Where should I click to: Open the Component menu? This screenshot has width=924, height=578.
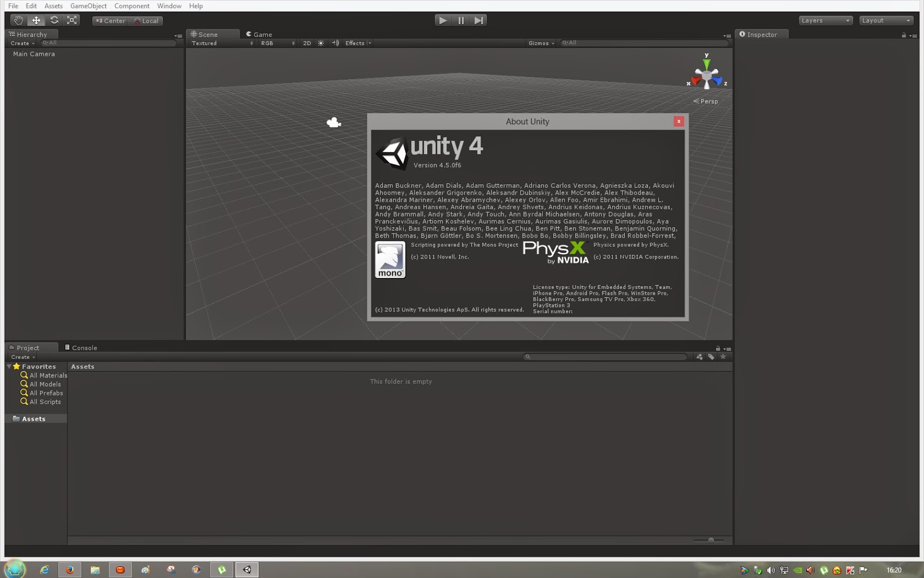[x=132, y=6]
